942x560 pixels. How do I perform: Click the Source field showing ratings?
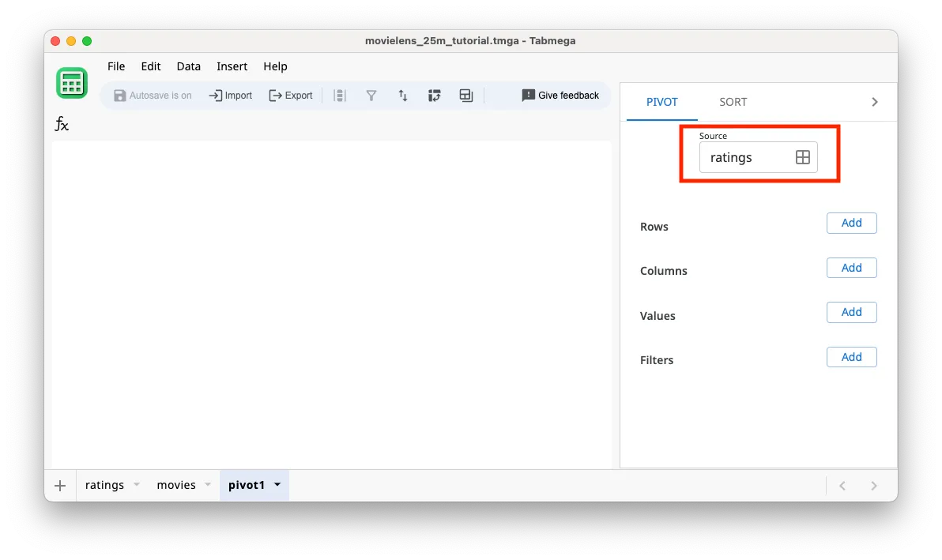pyautogui.click(x=747, y=157)
